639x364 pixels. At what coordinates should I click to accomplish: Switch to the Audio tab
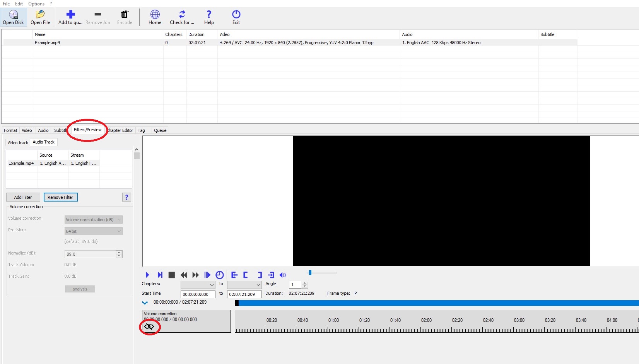point(43,130)
